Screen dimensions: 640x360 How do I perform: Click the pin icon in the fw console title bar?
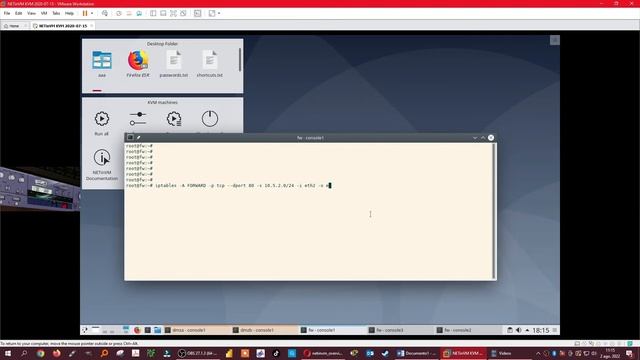coord(139,138)
